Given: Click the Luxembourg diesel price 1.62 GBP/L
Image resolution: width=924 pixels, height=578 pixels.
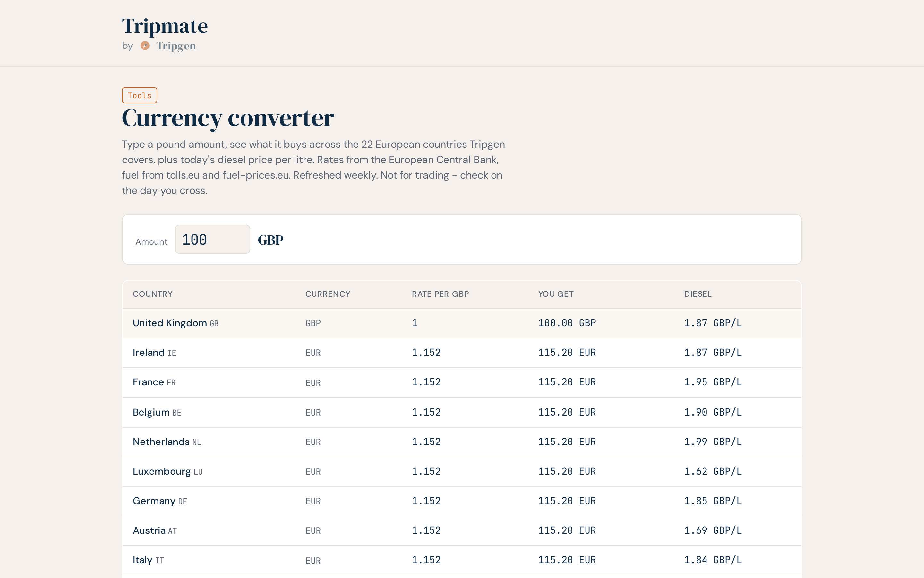Looking at the screenshot, I should pyautogui.click(x=713, y=471).
